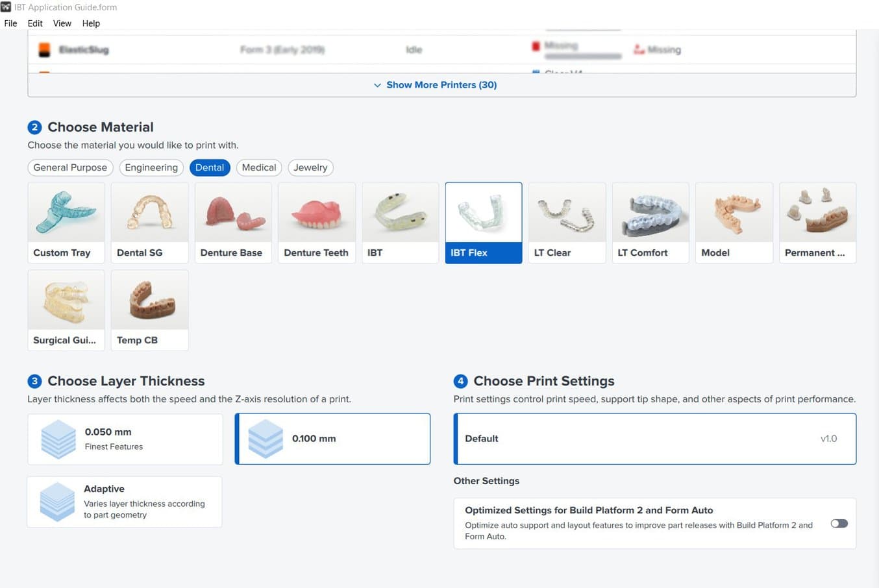Choose the Dental SG material
This screenshot has height=588, width=879.
(x=149, y=222)
